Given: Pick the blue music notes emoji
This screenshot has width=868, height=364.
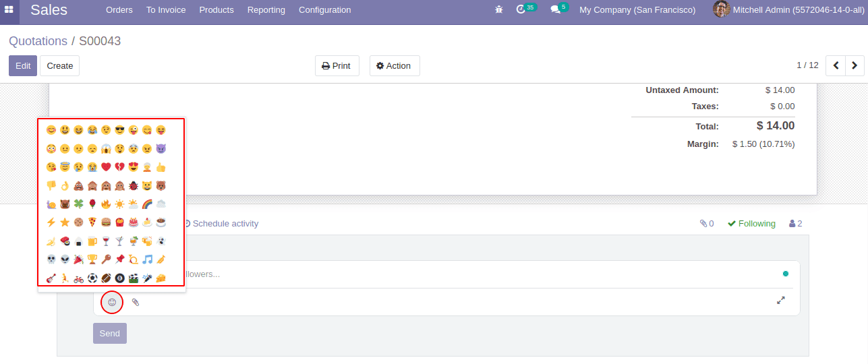Looking at the screenshot, I should [x=147, y=259].
